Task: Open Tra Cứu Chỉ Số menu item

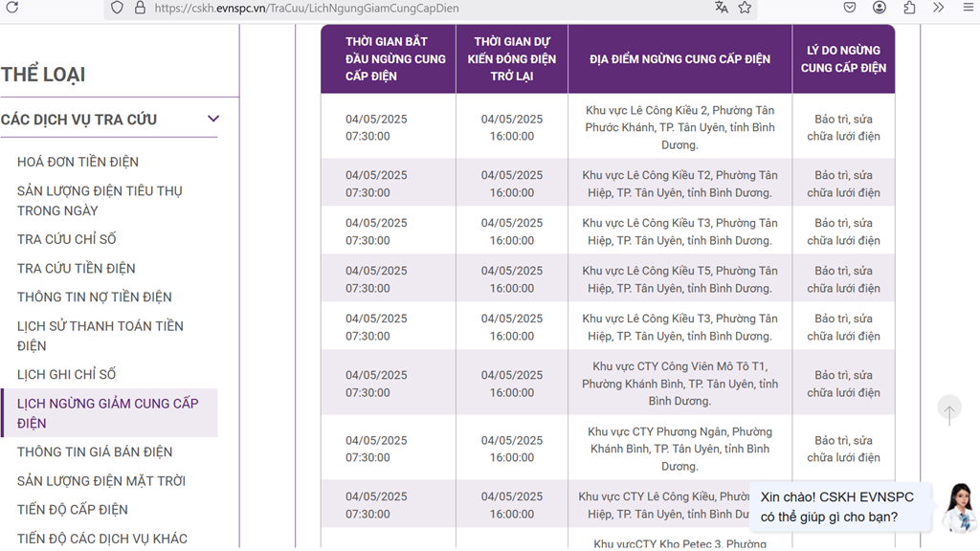Action: (x=66, y=239)
